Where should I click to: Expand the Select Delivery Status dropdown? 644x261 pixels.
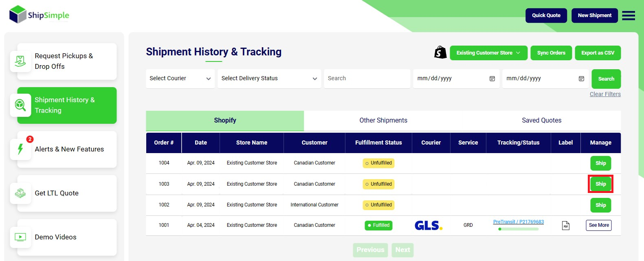pos(269,79)
